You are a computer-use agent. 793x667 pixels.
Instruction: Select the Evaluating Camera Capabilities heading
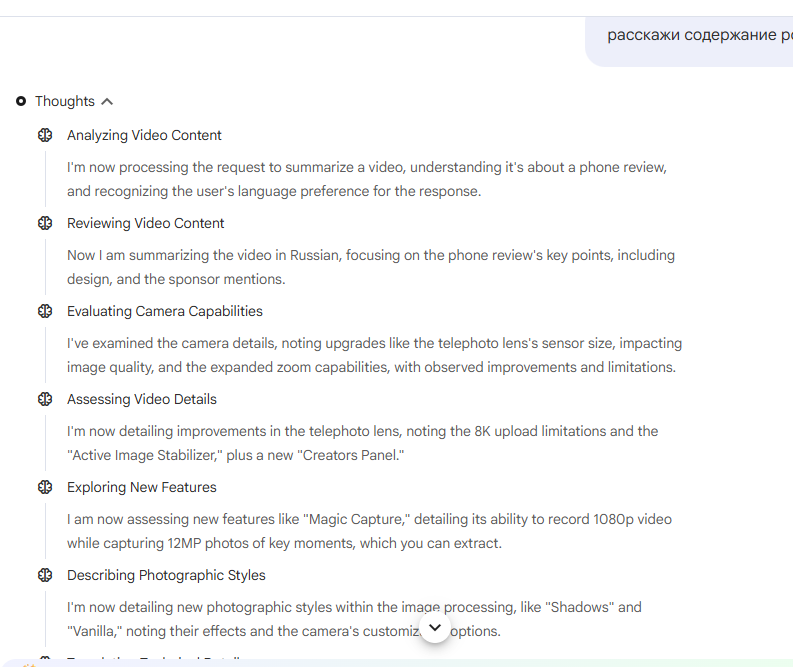point(165,311)
